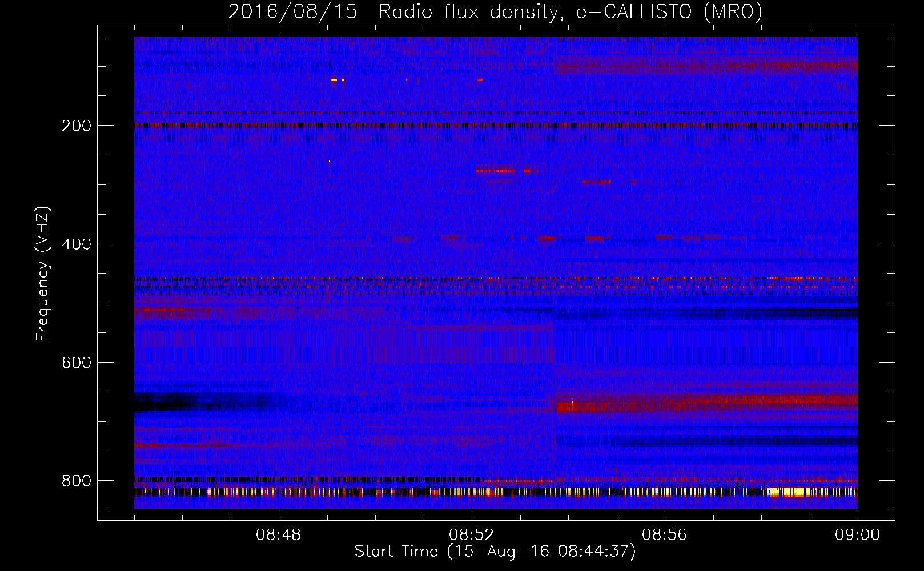Click the 600 frequency tick label
Image resolution: width=924 pixels, height=571 pixels.
tap(77, 363)
